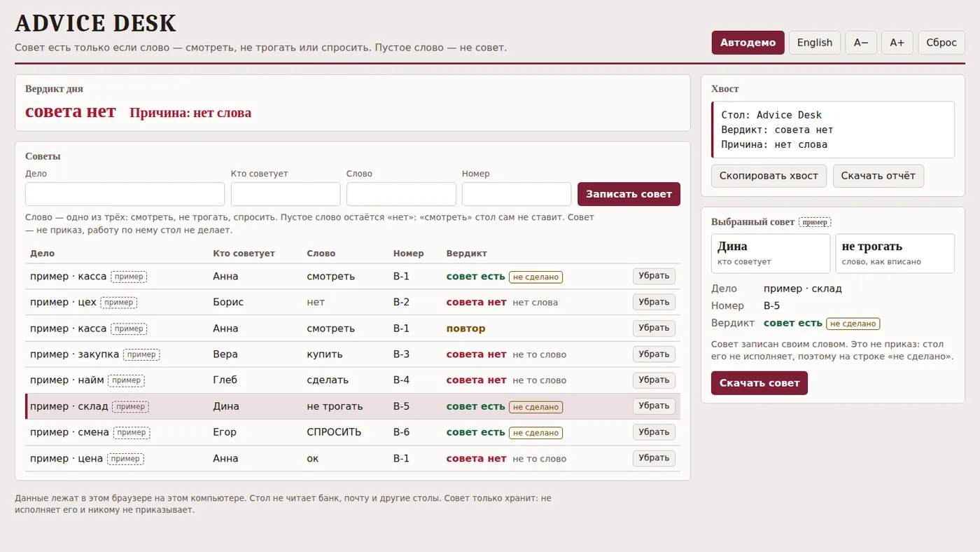Screen dimensions: 980x552
Task: Select the пример · цена row
Action: pos(353,458)
